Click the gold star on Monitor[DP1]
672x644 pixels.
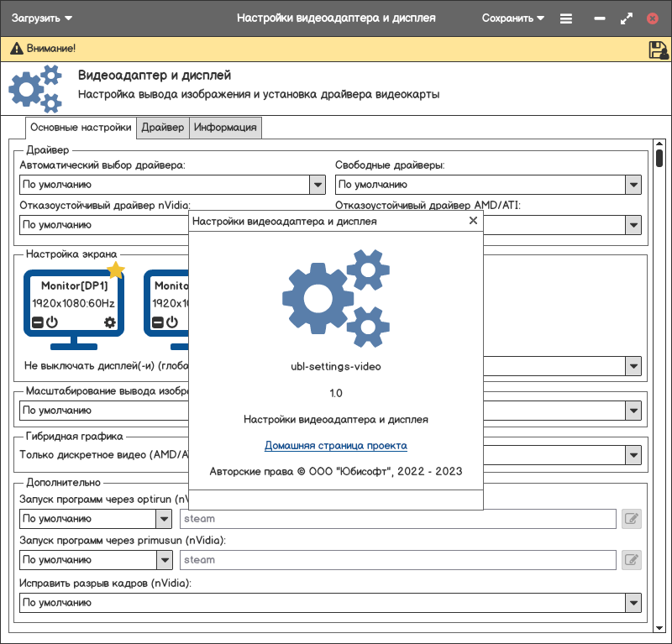[x=116, y=270]
